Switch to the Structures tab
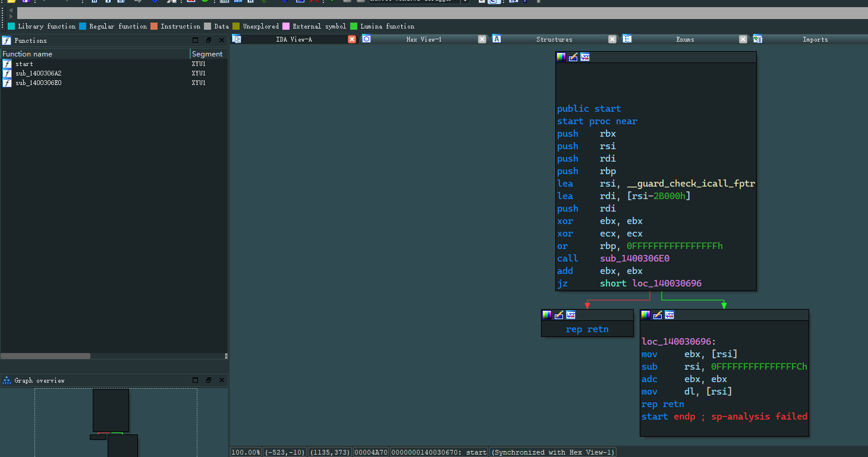This screenshot has width=868, height=457. [x=553, y=39]
